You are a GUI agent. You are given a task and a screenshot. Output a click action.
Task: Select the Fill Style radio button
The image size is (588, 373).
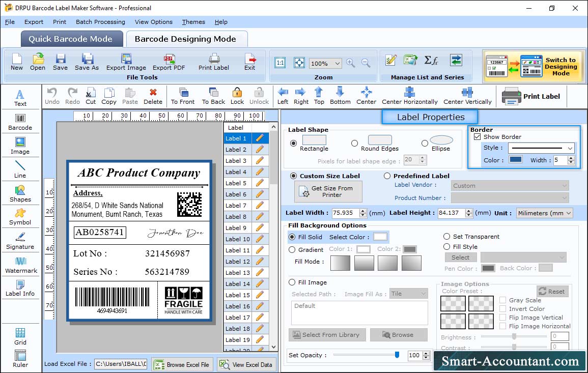pyautogui.click(x=446, y=247)
